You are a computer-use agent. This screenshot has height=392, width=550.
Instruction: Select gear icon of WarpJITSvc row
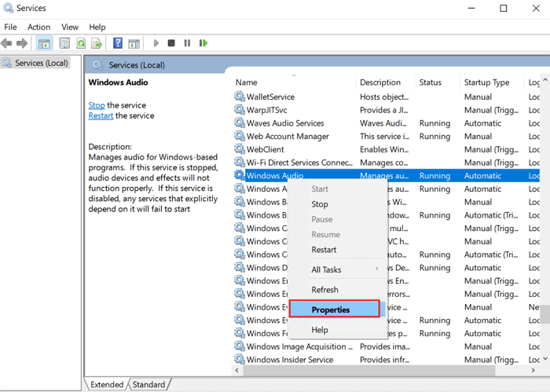(x=240, y=109)
